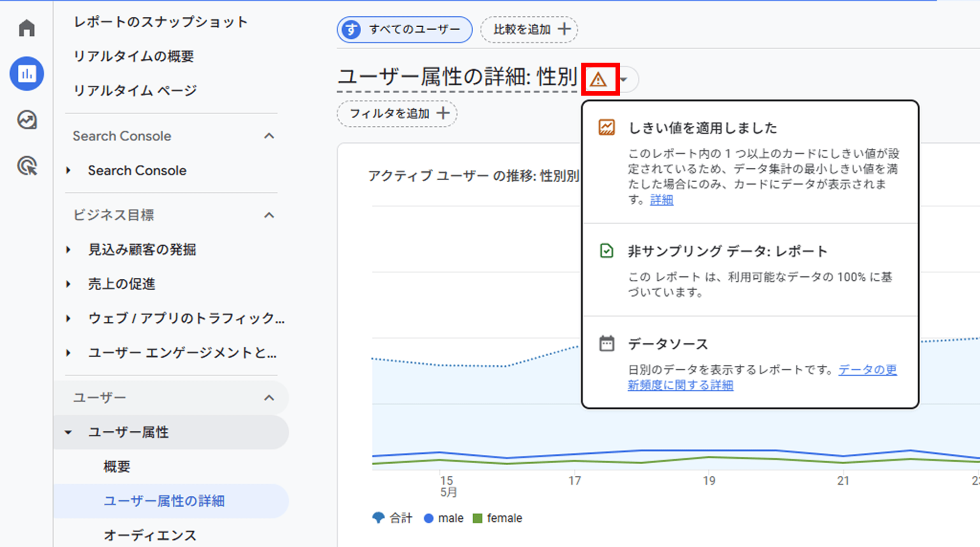Click the 17 date label on chart axis
This screenshot has height=547, width=980.
(575, 481)
